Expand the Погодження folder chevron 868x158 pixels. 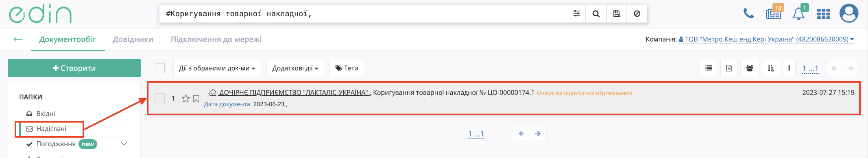point(124,144)
